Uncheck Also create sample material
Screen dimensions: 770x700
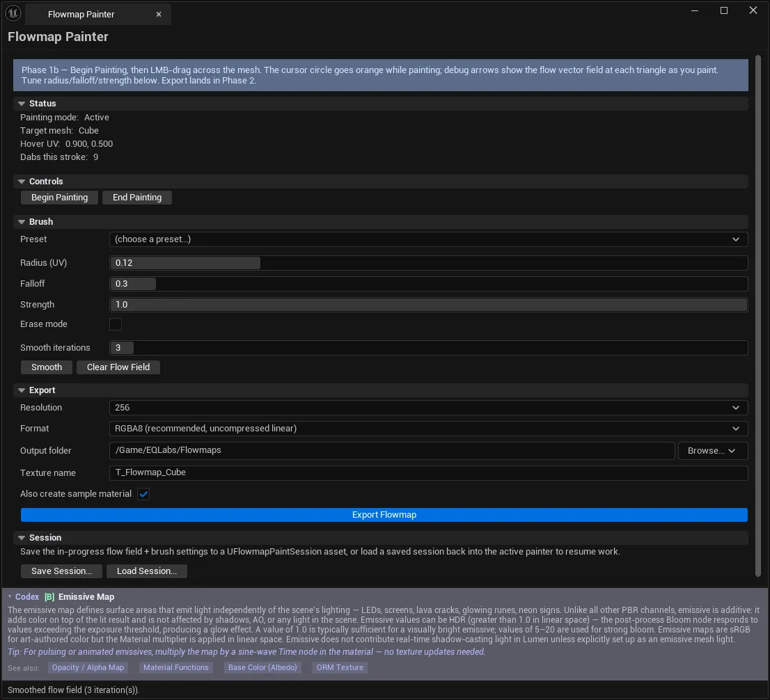[x=143, y=494]
